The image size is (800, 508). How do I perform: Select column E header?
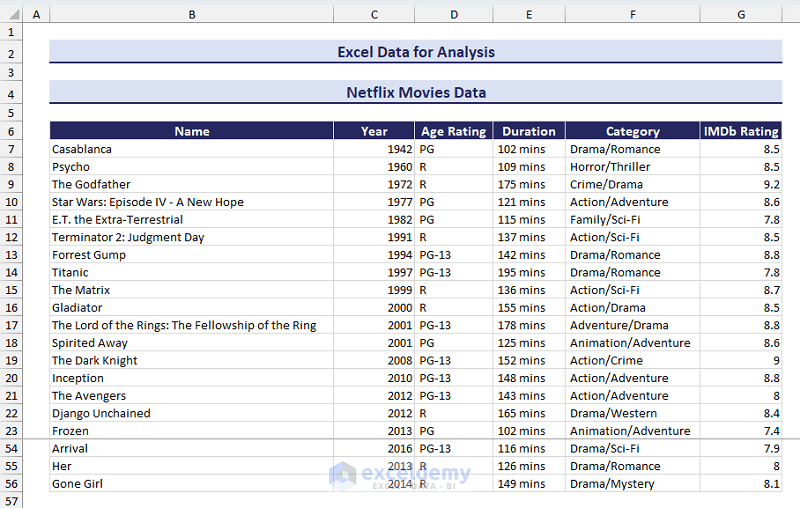pyautogui.click(x=528, y=14)
